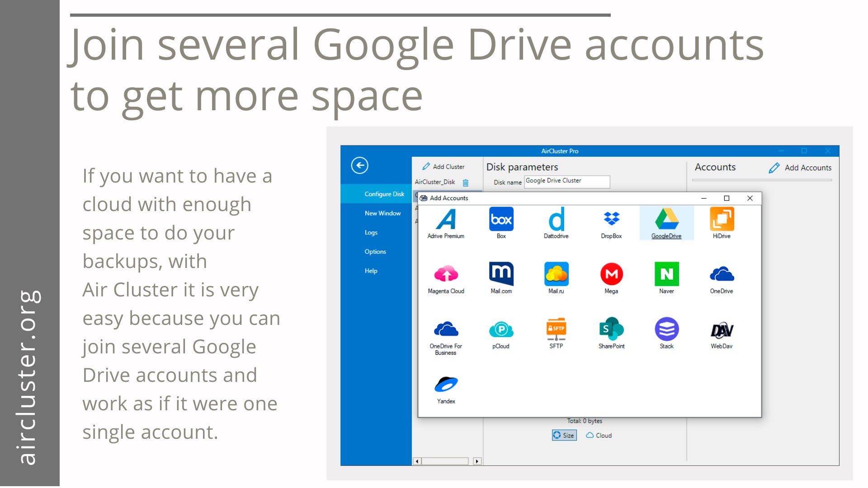Click the right scroll arrow of cluster list
This screenshot has height=488, width=868.
coord(477,461)
